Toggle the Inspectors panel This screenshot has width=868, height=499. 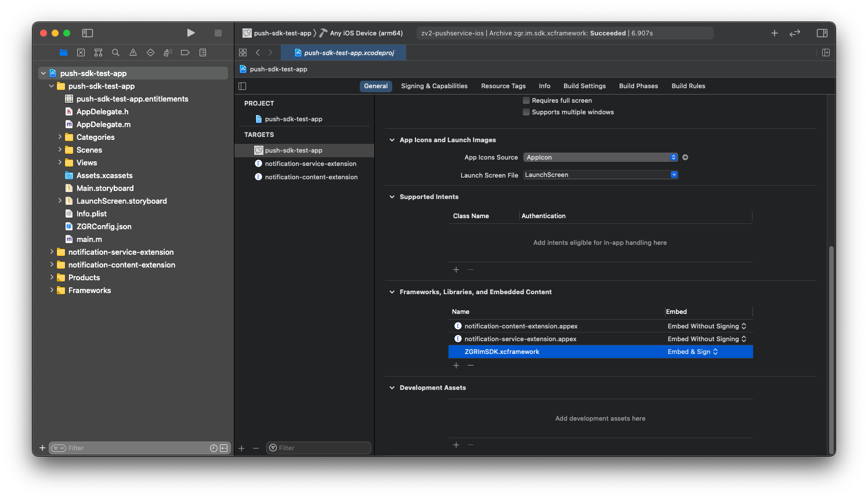pyautogui.click(x=822, y=33)
